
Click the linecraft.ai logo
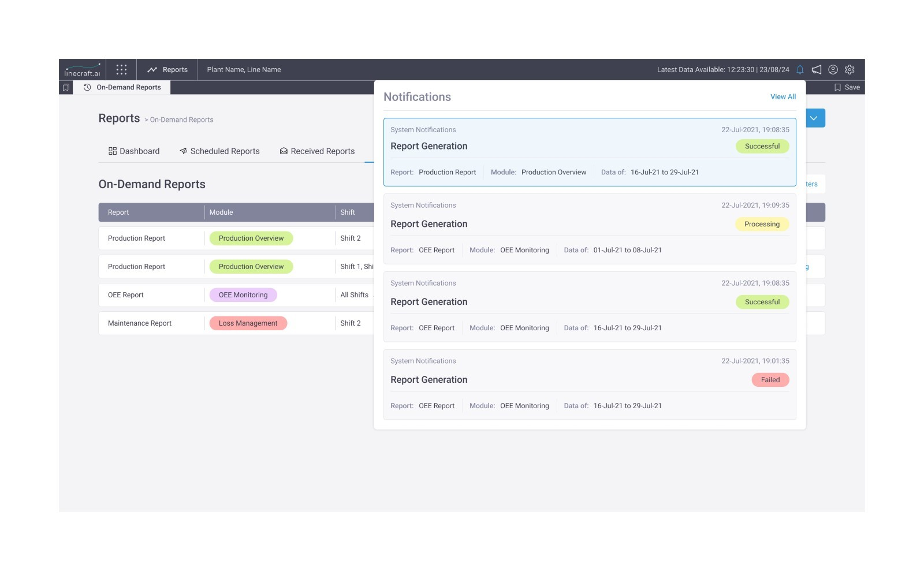point(82,70)
